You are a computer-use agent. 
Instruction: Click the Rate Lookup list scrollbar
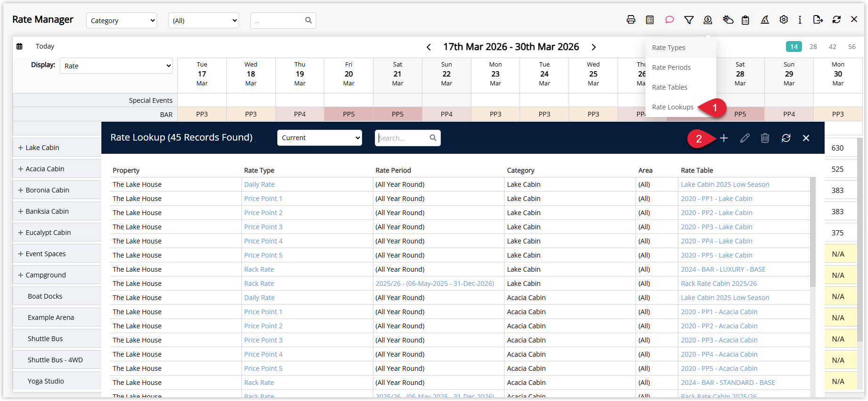[x=812, y=232]
